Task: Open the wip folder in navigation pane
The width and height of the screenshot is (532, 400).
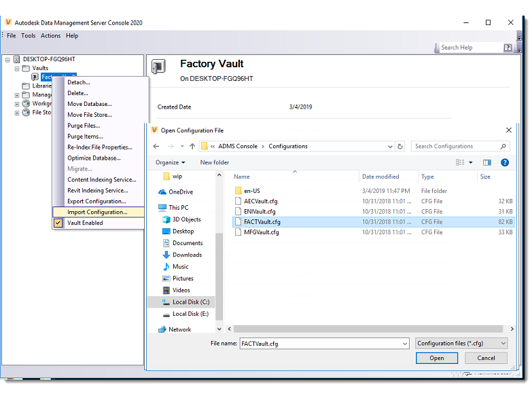Action: coord(173,177)
